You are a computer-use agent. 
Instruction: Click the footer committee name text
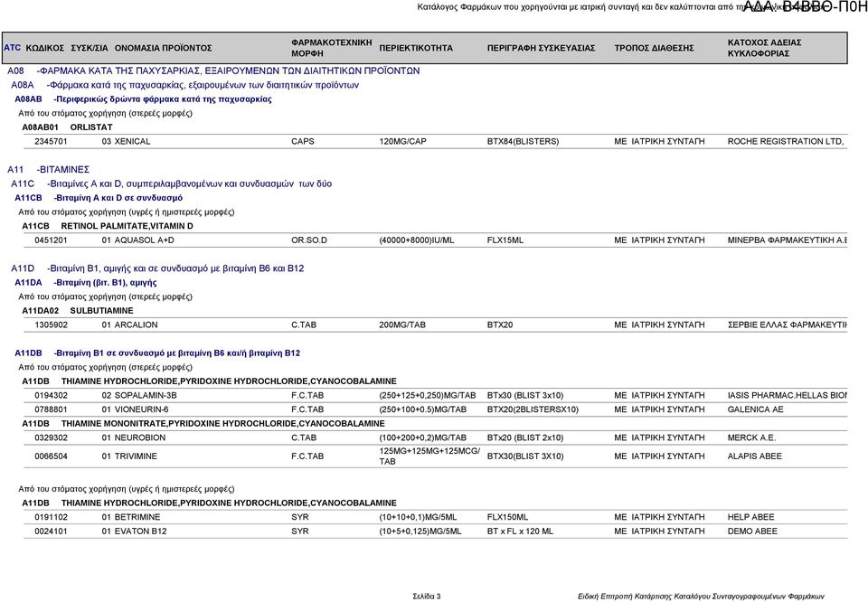[701, 597]
